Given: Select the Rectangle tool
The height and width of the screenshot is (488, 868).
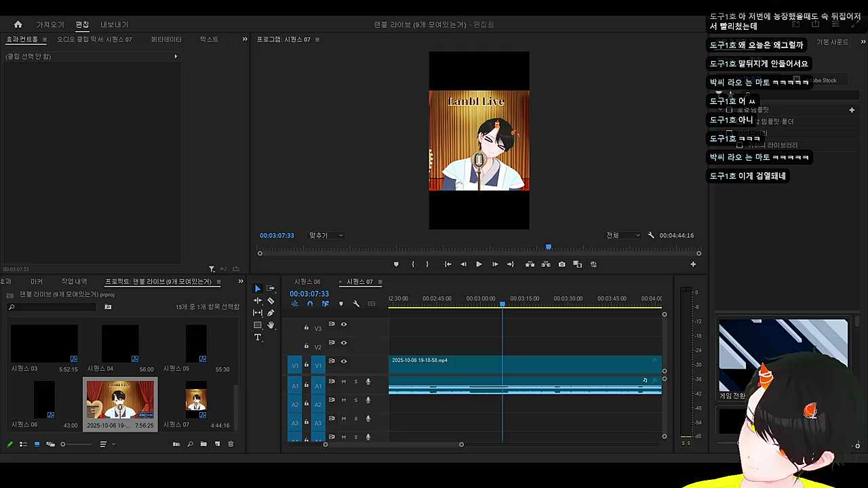Looking at the screenshot, I should 258,325.
